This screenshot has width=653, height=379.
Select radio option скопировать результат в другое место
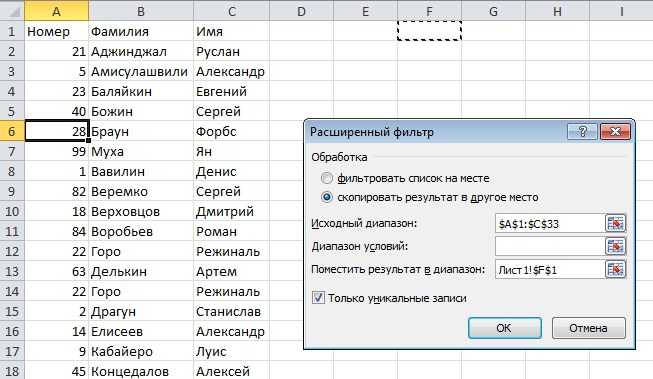[327, 197]
